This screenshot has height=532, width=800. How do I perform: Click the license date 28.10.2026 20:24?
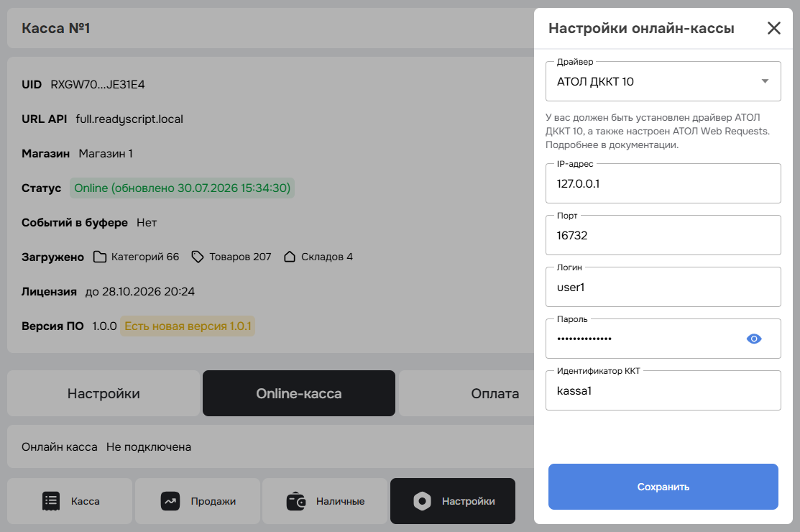149,291
